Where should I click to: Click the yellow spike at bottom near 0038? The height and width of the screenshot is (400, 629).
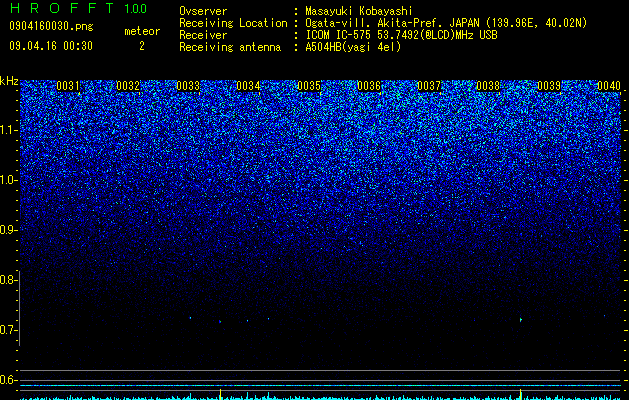[x=520, y=394]
